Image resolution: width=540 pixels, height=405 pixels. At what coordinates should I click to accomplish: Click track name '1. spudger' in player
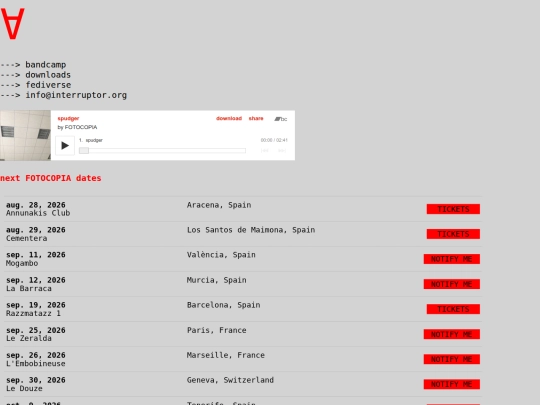click(91, 140)
